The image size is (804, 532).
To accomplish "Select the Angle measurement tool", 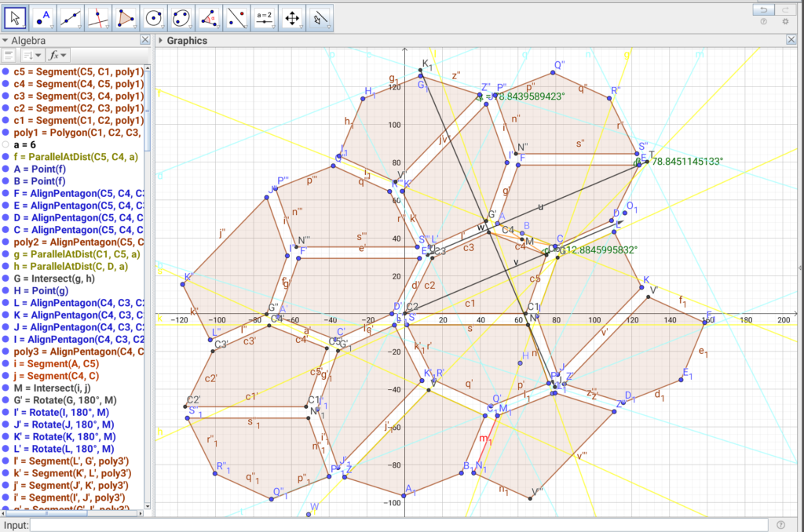I will [209, 16].
